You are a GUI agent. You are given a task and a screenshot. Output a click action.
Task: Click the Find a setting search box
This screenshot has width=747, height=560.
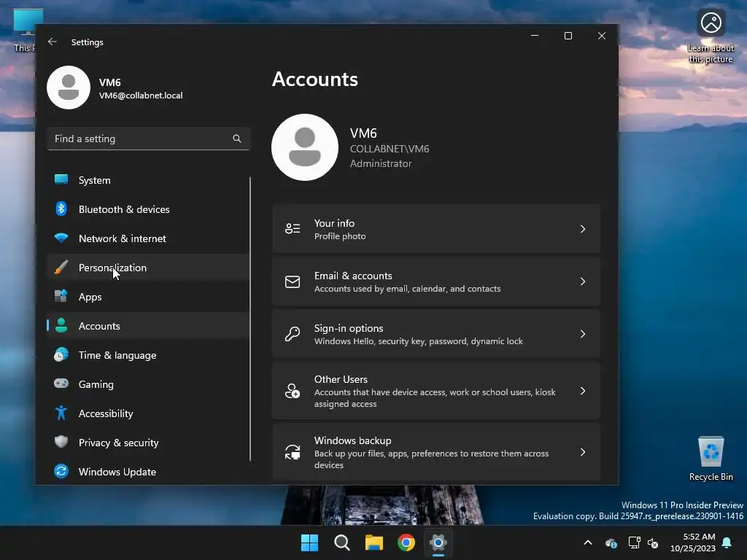[148, 139]
